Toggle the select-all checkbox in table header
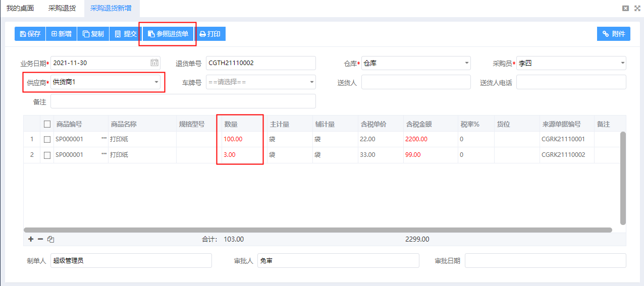This screenshot has height=286, width=644. point(47,124)
